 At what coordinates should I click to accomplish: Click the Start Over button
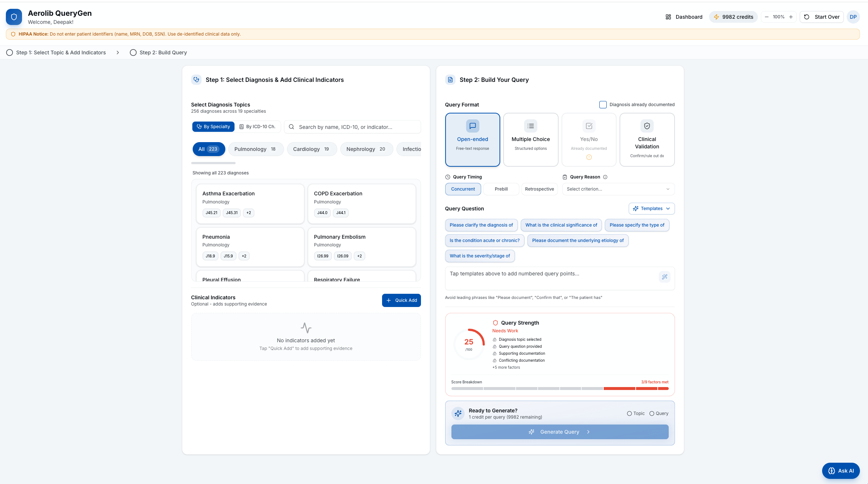[x=821, y=17]
